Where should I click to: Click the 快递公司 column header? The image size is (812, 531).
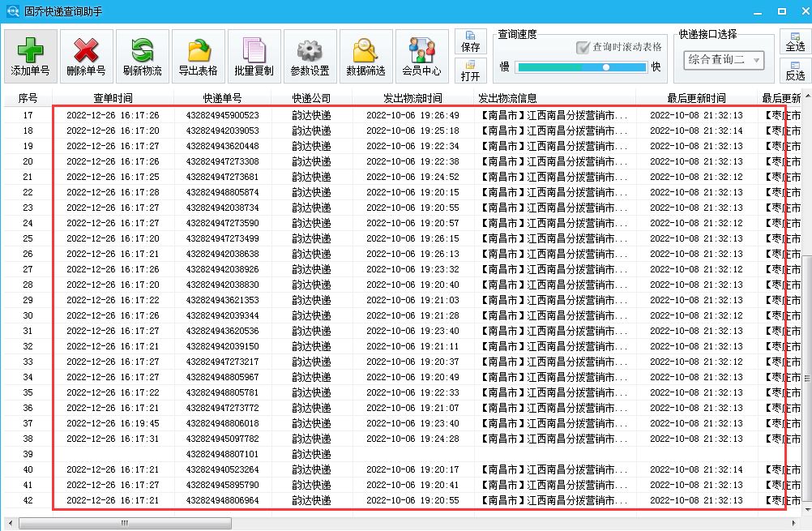pyautogui.click(x=311, y=98)
